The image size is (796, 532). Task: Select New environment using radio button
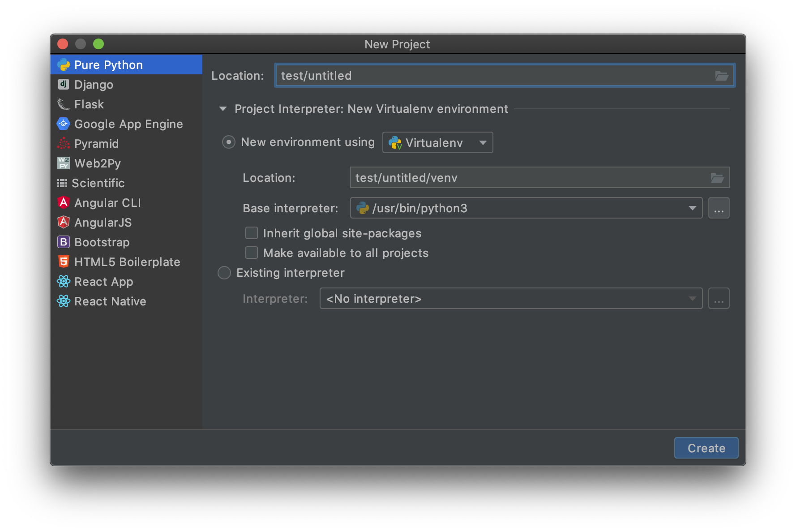(x=229, y=142)
